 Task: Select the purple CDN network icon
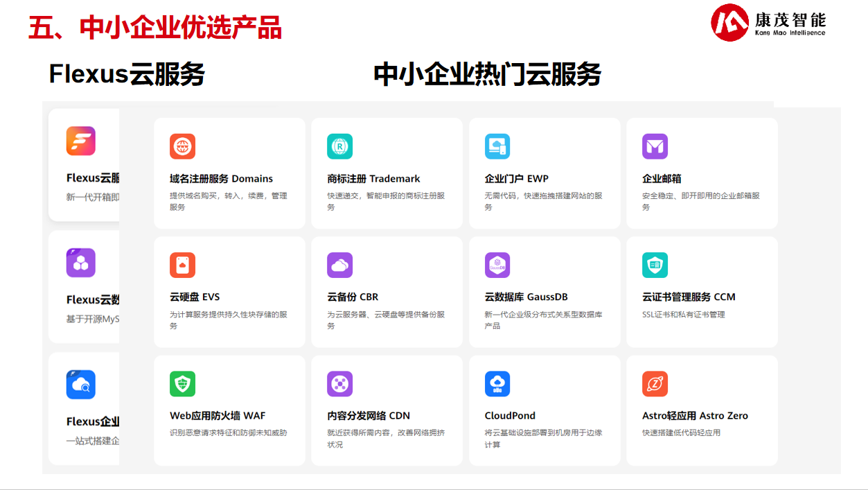coord(339,384)
